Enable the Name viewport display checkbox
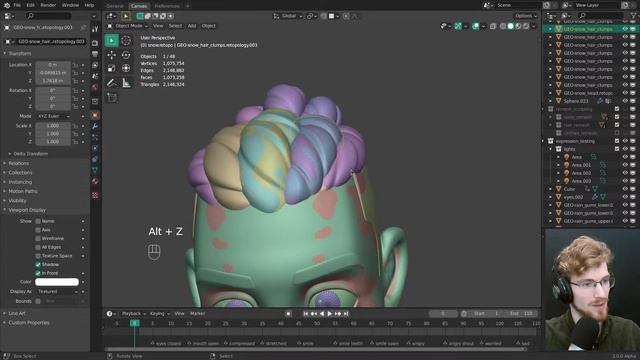 [38, 221]
